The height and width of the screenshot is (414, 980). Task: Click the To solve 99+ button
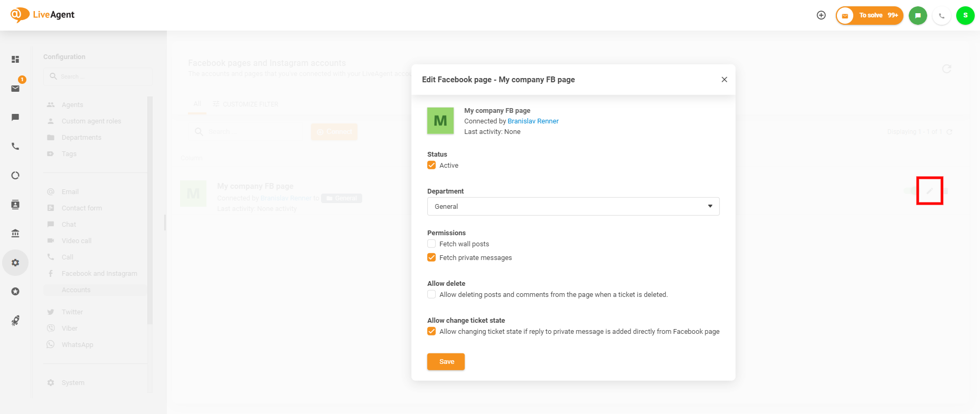click(x=870, y=15)
